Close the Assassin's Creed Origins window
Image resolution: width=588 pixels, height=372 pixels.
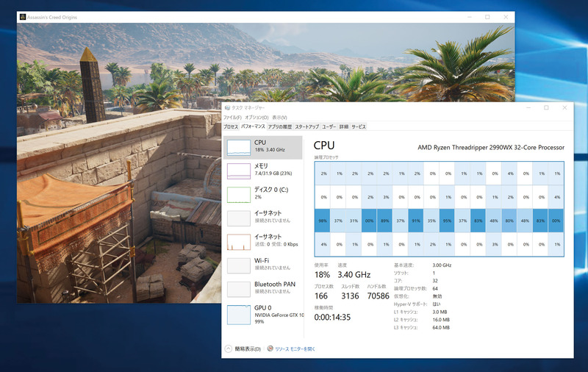click(x=506, y=17)
